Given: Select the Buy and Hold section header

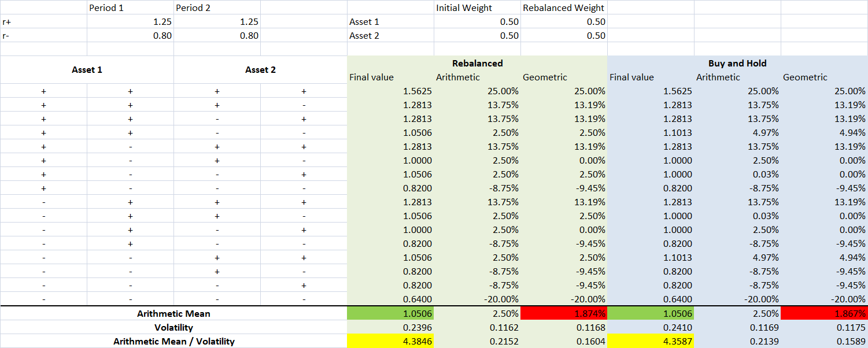Looking at the screenshot, I should click(737, 63).
